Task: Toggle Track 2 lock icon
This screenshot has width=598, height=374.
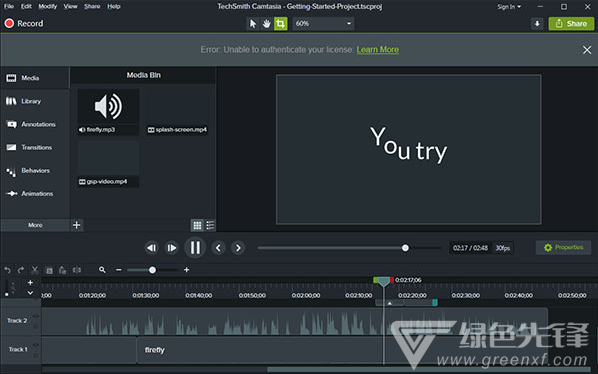Action: tap(35, 326)
